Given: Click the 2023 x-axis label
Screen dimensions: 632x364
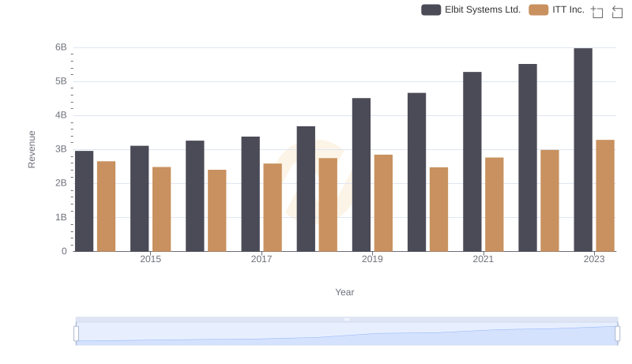Looking at the screenshot, I should coord(594,259).
